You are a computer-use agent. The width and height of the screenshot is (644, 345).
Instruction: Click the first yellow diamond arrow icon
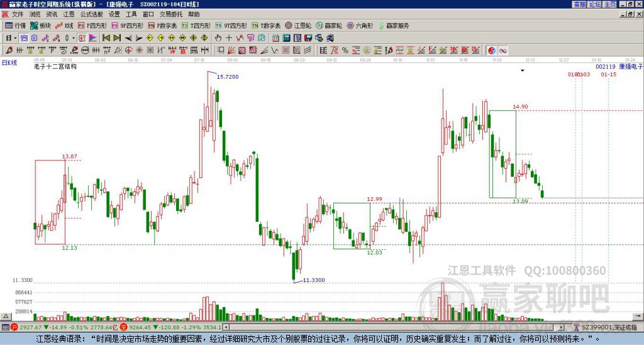point(150,38)
